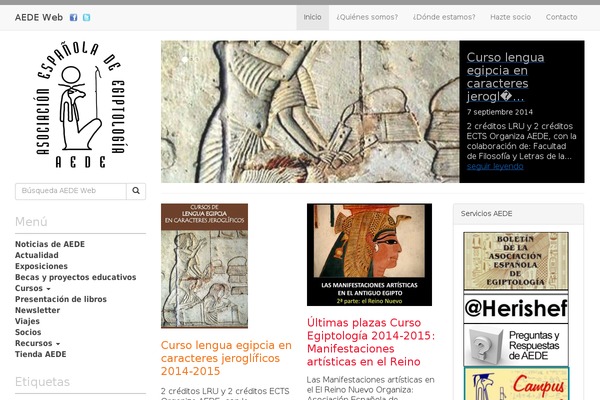Open the AEDE Facebook page icon
The height and width of the screenshot is (400, 600).
coord(73,17)
